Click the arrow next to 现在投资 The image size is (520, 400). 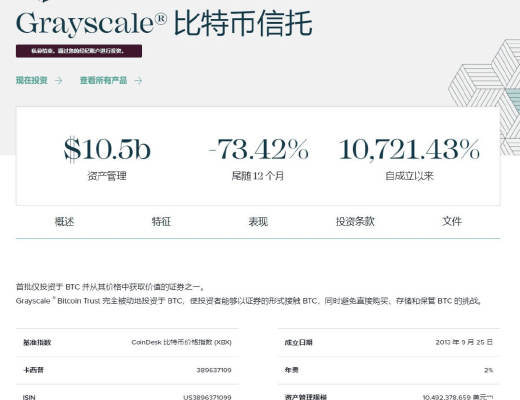tap(58, 80)
